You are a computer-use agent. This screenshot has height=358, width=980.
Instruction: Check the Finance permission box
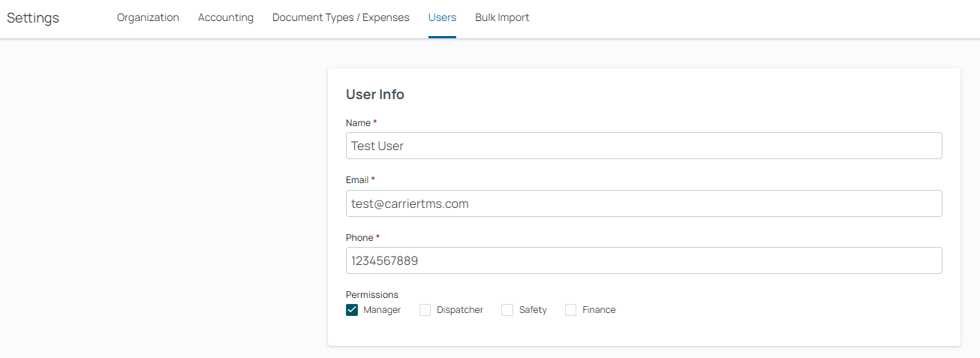click(x=570, y=310)
